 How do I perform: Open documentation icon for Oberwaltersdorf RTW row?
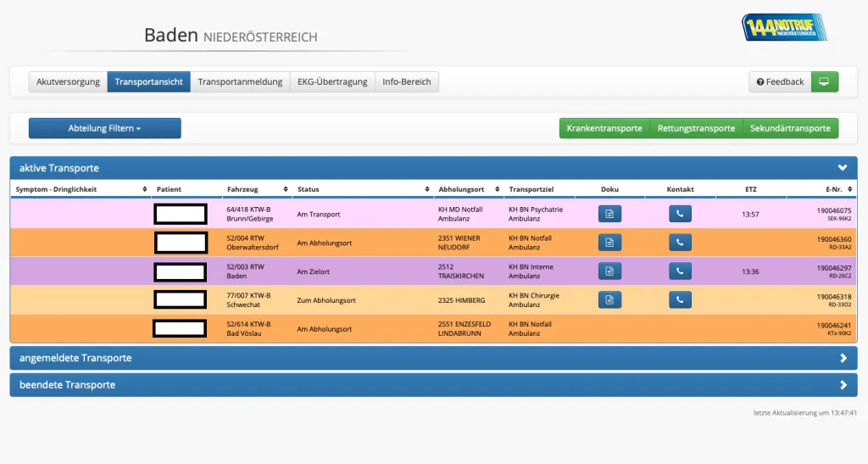tap(609, 243)
